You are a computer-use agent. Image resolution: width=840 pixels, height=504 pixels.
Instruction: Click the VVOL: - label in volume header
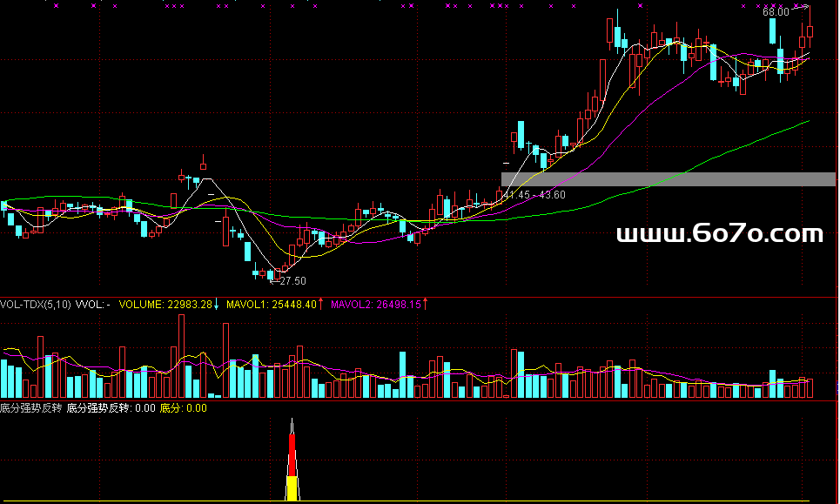[x=91, y=305]
